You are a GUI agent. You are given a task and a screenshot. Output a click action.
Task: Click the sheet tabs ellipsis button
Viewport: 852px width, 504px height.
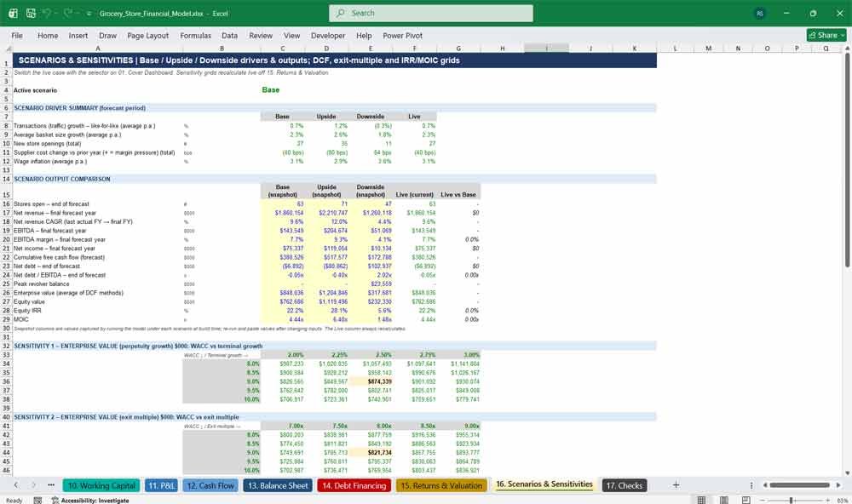[x=51, y=485]
